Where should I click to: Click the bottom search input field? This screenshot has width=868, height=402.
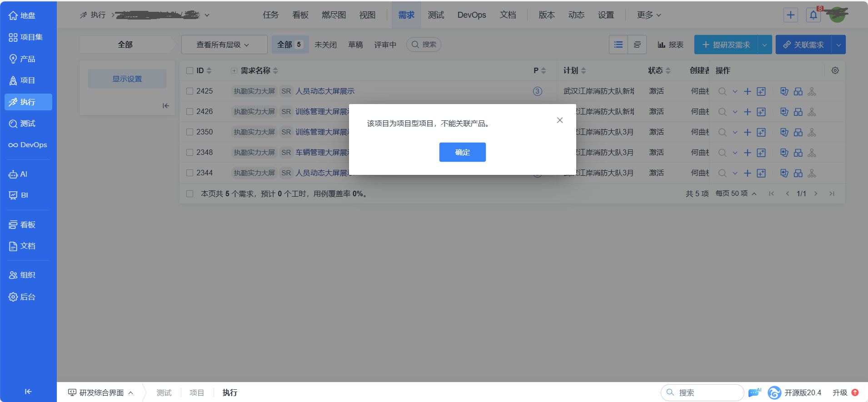(707, 392)
